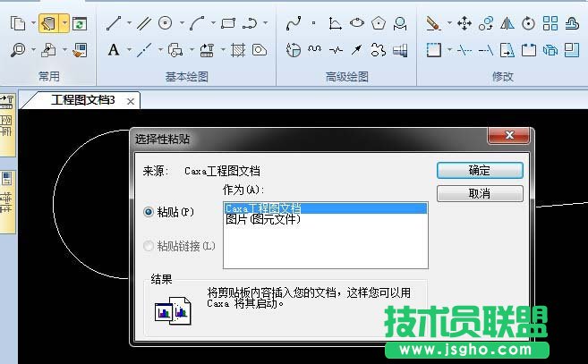
Task: Open dropdown arrow next to Arc tool
Action: (x=213, y=23)
